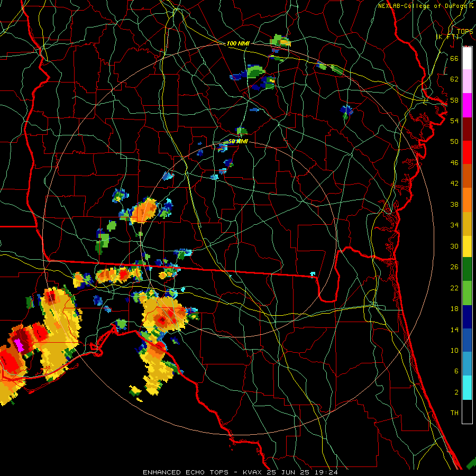Image resolution: width=476 pixels, height=476 pixels.
Task: Select the medium blue legend swatch
Action: point(467,340)
